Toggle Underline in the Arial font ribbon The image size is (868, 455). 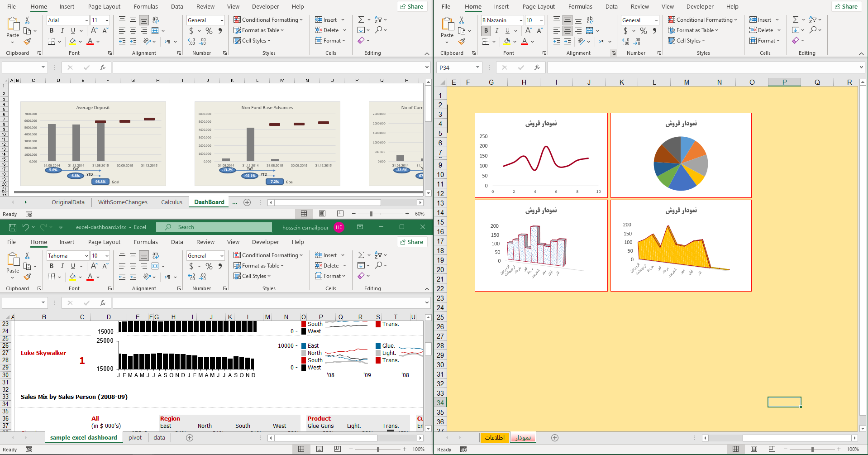point(73,31)
